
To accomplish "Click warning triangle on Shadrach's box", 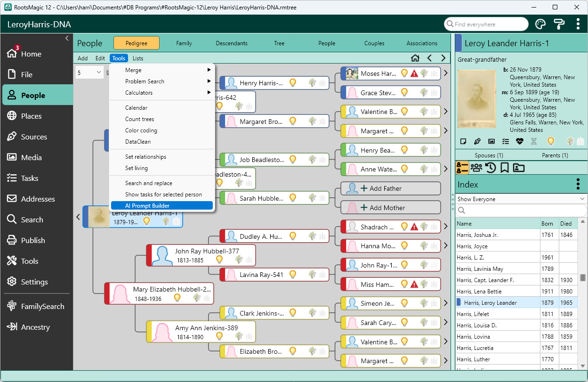I will 414,227.
